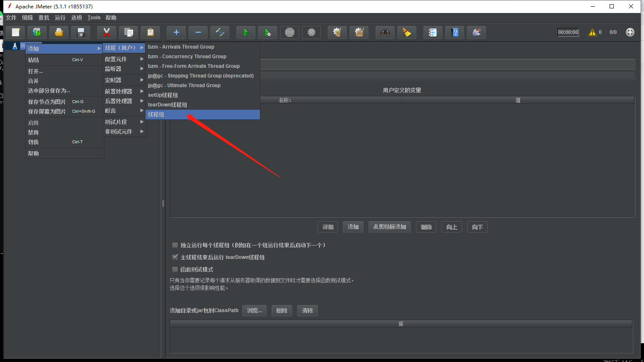644x362 pixels.
Task: Click 保存节点为图片 menu entry
Action: pos(64,102)
